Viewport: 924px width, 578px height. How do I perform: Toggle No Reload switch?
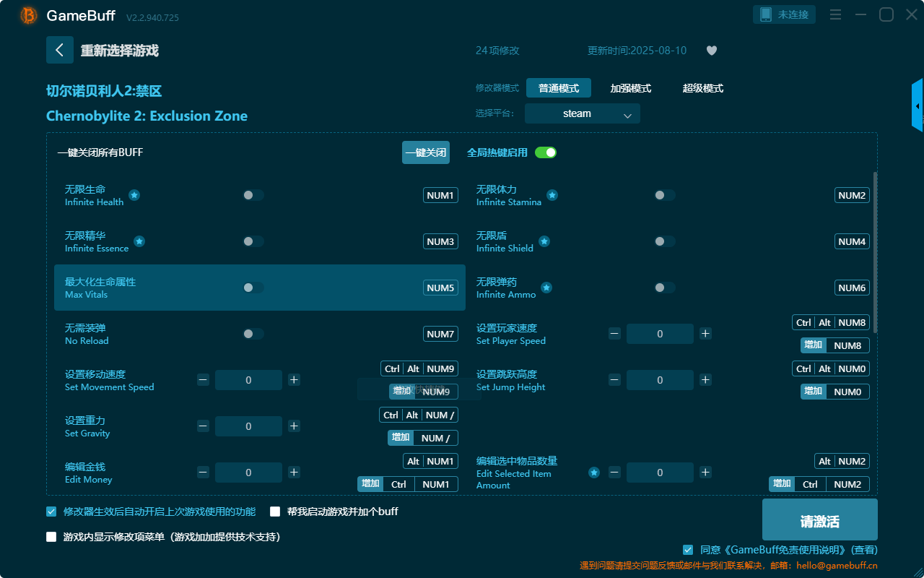tap(253, 334)
